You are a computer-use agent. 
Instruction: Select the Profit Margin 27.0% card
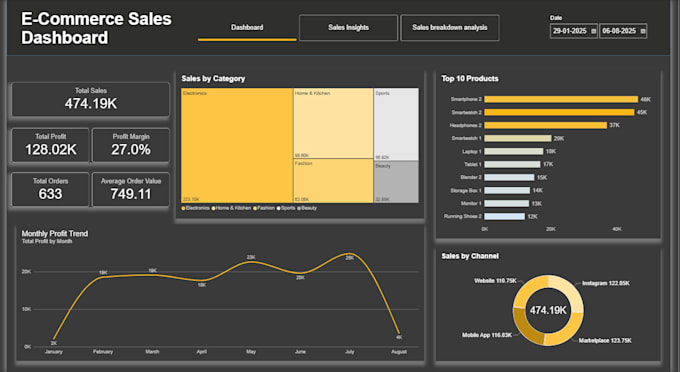coord(131,145)
